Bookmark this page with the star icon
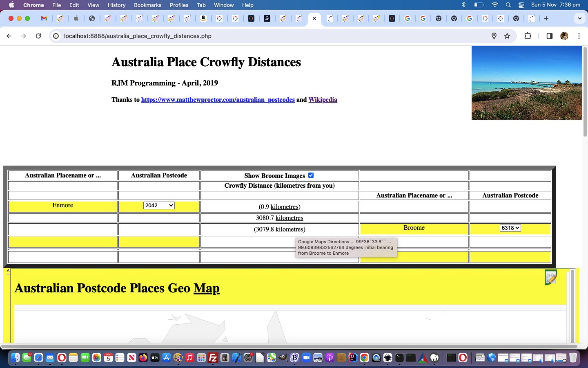The image size is (588, 368). pyautogui.click(x=507, y=36)
